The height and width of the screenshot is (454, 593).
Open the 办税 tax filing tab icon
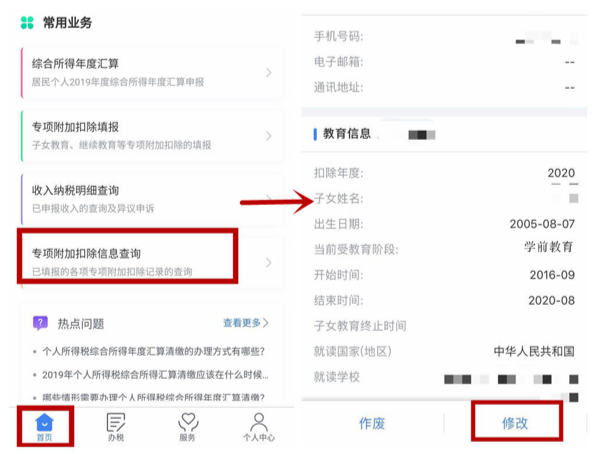tap(116, 422)
